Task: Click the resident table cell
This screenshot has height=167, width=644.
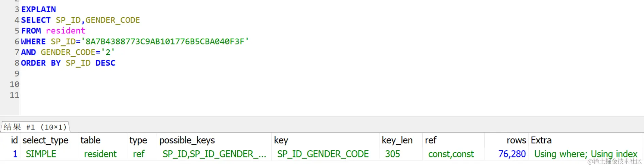Action: pyautogui.click(x=100, y=154)
